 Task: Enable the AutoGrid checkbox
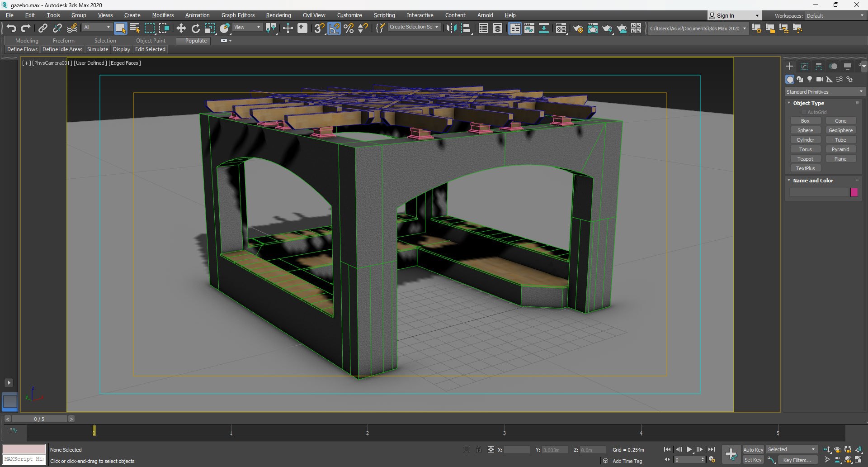pos(804,112)
